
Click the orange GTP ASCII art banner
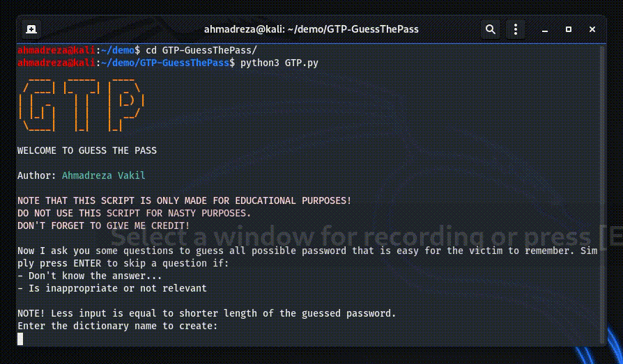[81, 104]
